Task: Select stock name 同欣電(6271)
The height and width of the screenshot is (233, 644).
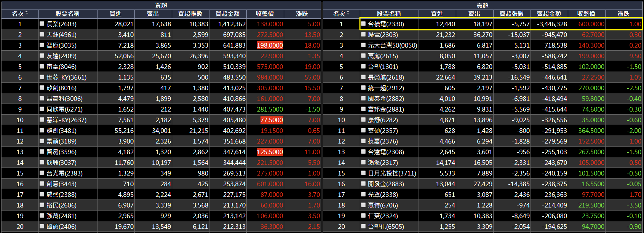Action: click(64, 109)
